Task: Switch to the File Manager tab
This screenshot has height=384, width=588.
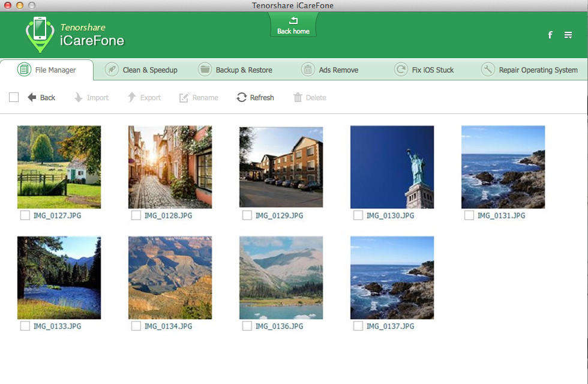Action: point(47,70)
